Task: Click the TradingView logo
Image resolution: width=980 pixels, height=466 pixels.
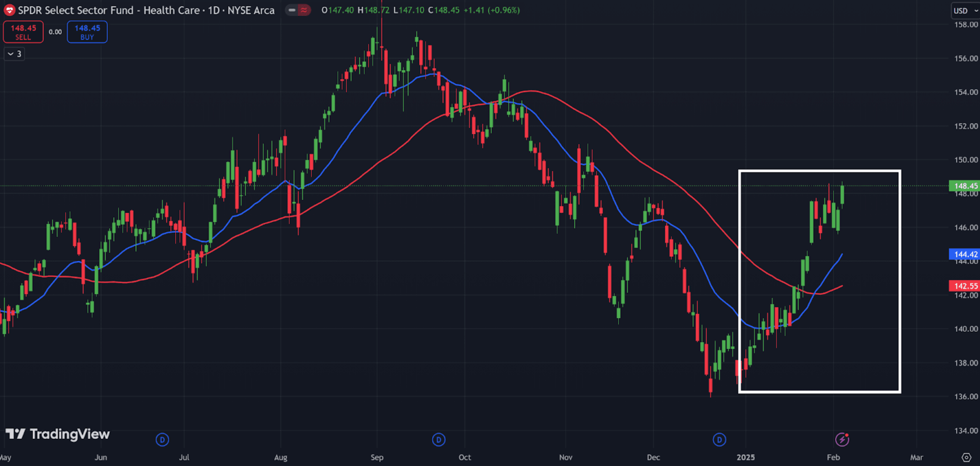Action: 58,433
